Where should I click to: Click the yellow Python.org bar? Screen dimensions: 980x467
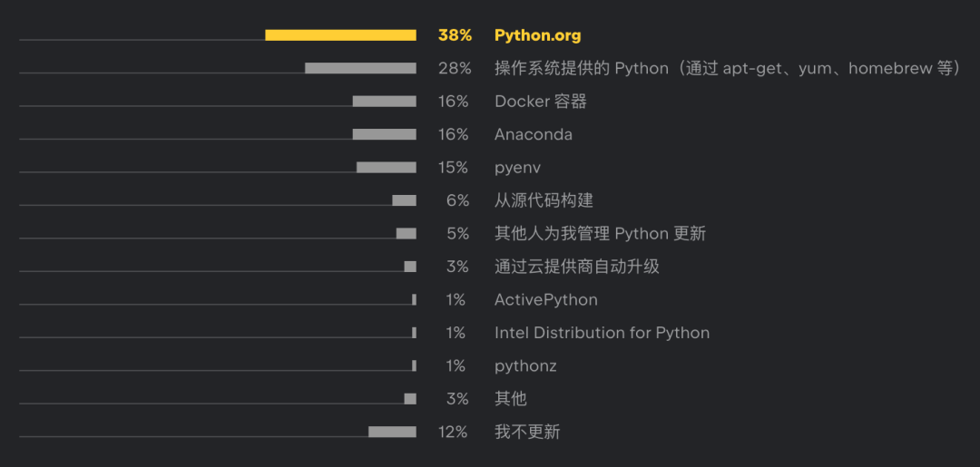click(340, 35)
